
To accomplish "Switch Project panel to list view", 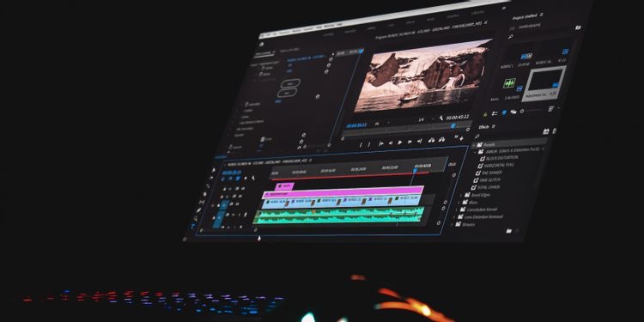I will click(495, 113).
